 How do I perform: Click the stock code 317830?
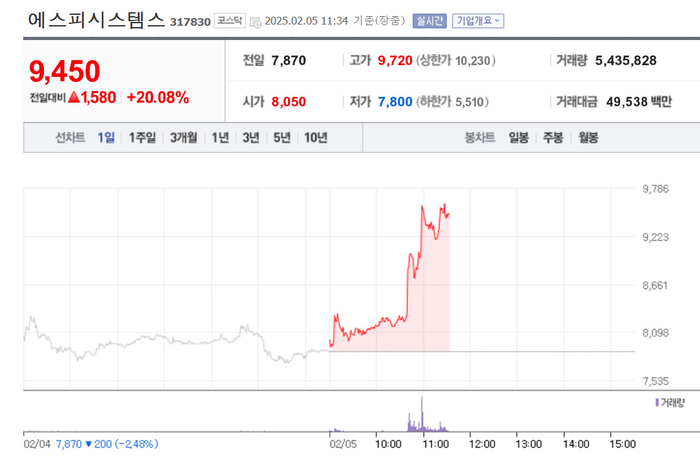click(190, 22)
